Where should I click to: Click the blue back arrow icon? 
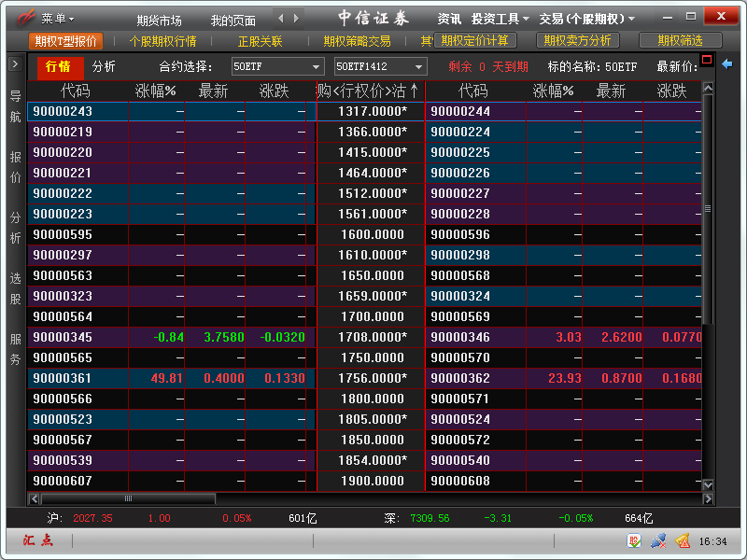[727, 63]
